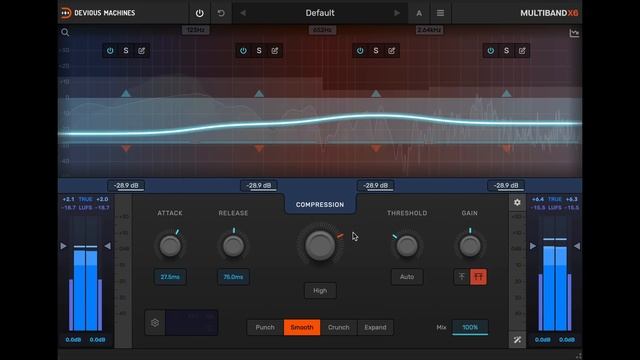Viewport: 640px width, 360px height.
Task: Go to the next preset arrow
Action: [x=397, y=13]
